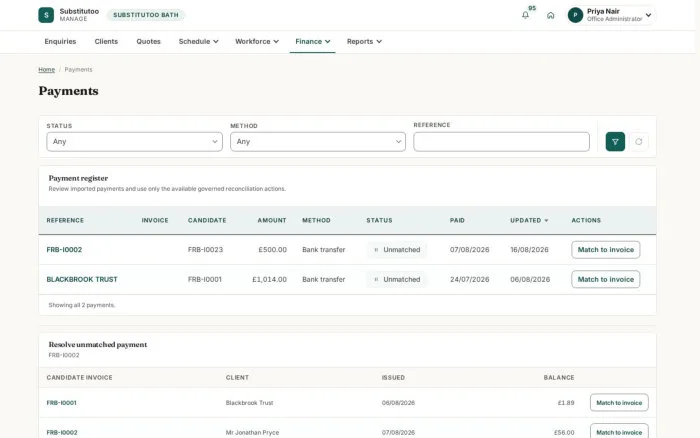
Task: Click the Substitutoo green S logo
Action: [x=46, y=15]
